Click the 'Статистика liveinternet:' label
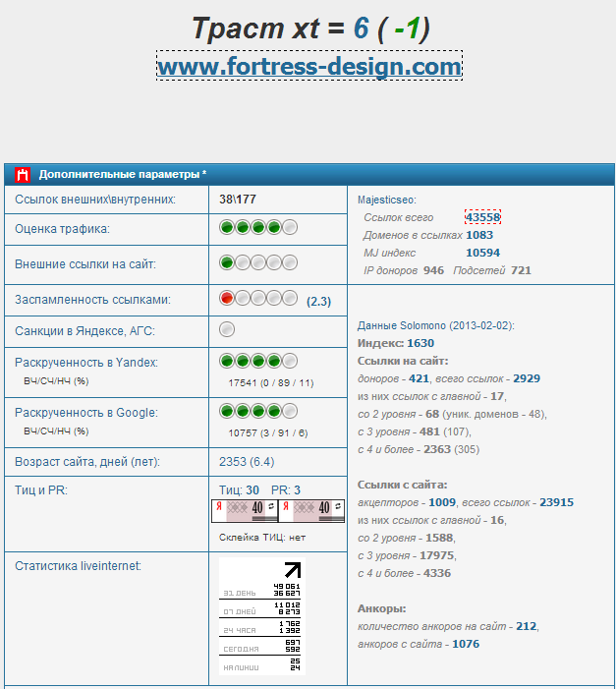 (78, 566)
